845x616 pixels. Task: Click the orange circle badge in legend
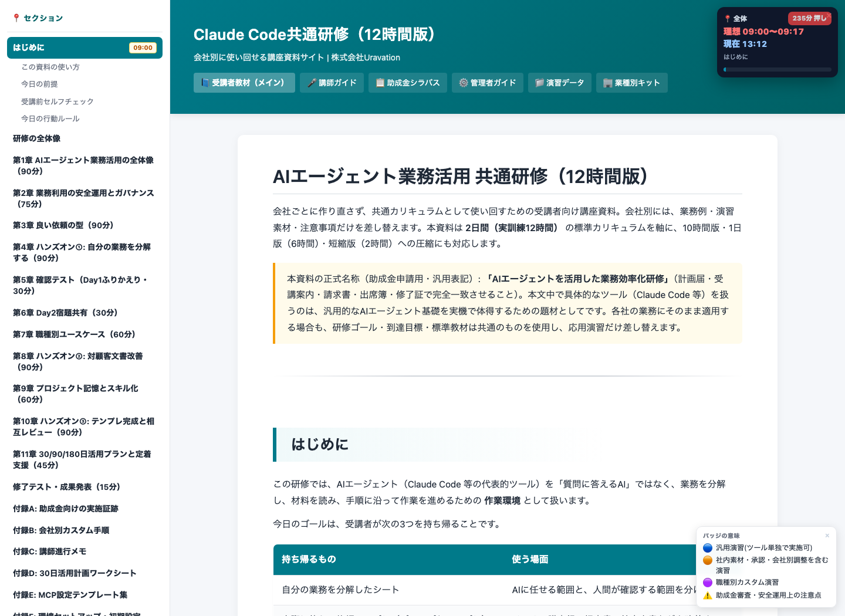[708, 560]
